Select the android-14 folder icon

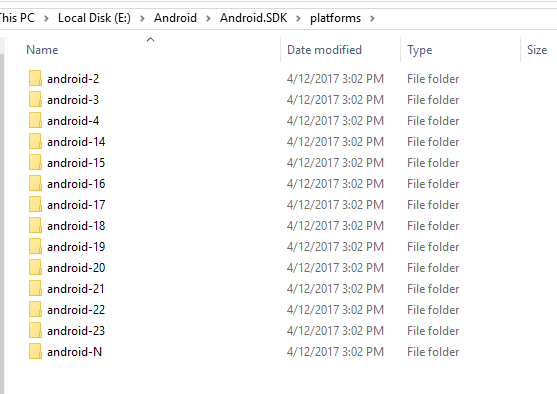click(35, 141)
